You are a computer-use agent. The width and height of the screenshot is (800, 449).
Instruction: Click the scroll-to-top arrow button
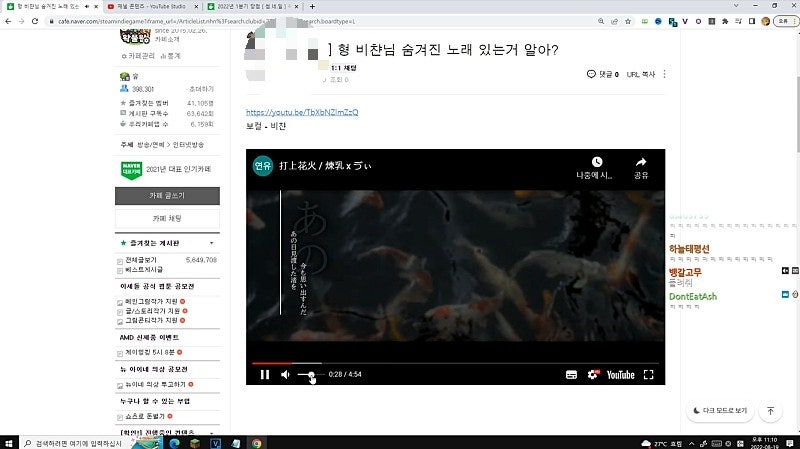coord(770,411)
